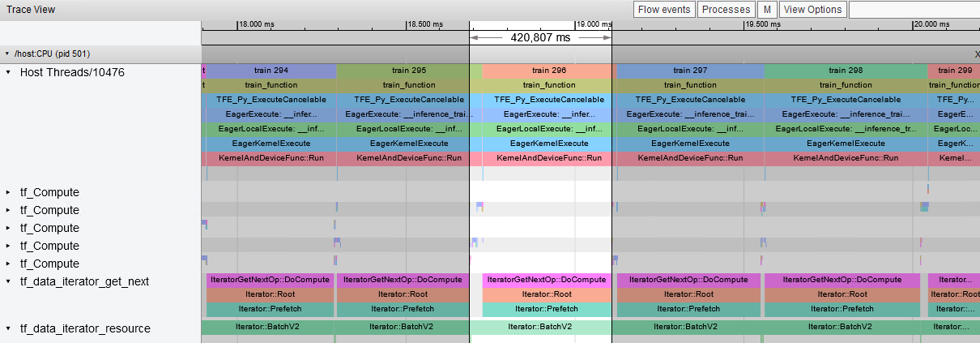This screenshot has height=343, width=980.
Task: Select the tf_data_iterator_resource label
Action: pos(85,328)
